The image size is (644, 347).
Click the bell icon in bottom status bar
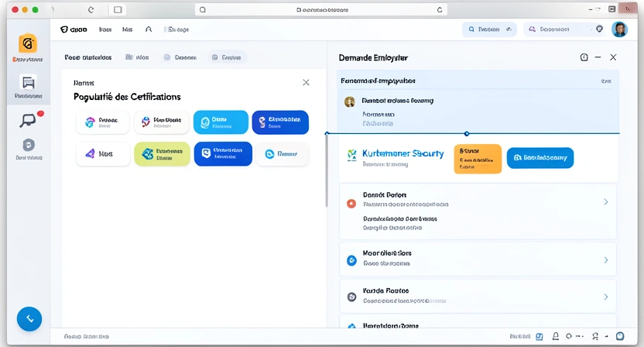click(x=556, y=337)
